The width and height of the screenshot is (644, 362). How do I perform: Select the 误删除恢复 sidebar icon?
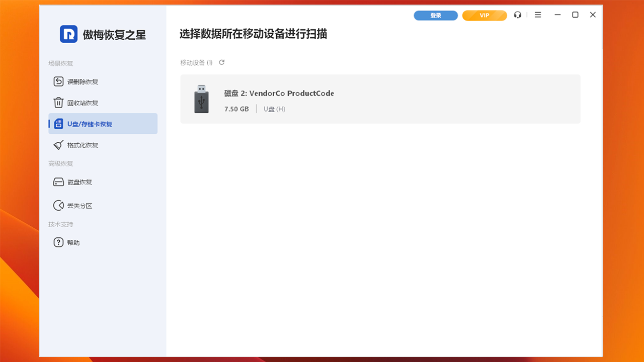(x=59, y=81)
